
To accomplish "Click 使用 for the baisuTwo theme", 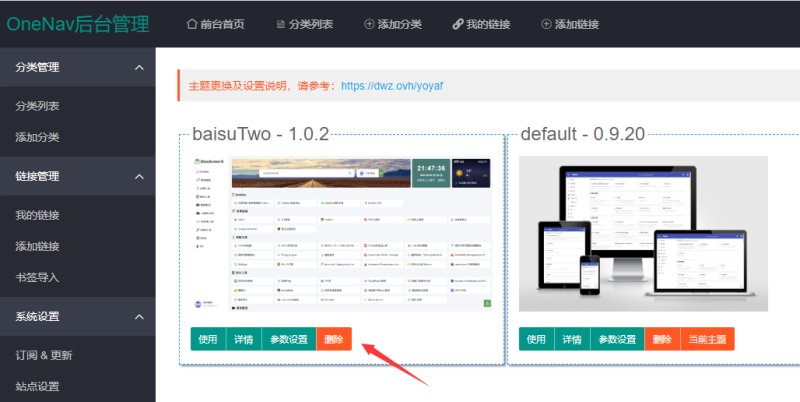I will 208,339.
